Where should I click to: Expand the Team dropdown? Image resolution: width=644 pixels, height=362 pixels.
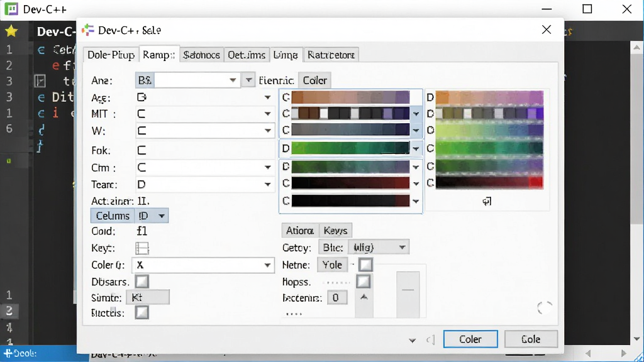tap(267, 185)
